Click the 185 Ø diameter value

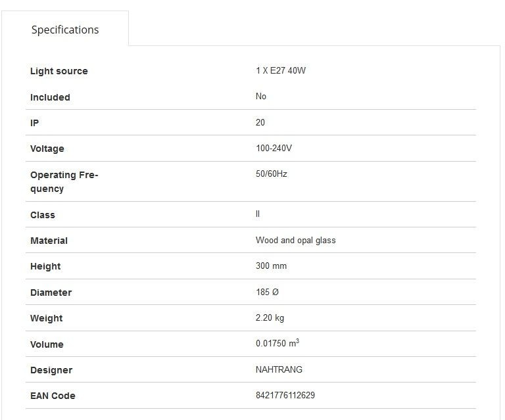pos(267,292)
